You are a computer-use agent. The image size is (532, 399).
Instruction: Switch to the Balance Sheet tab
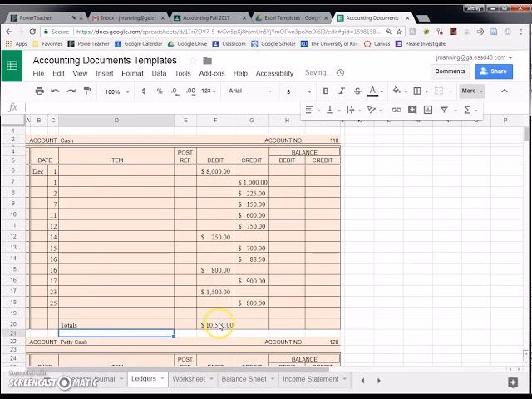click(244, 379)
